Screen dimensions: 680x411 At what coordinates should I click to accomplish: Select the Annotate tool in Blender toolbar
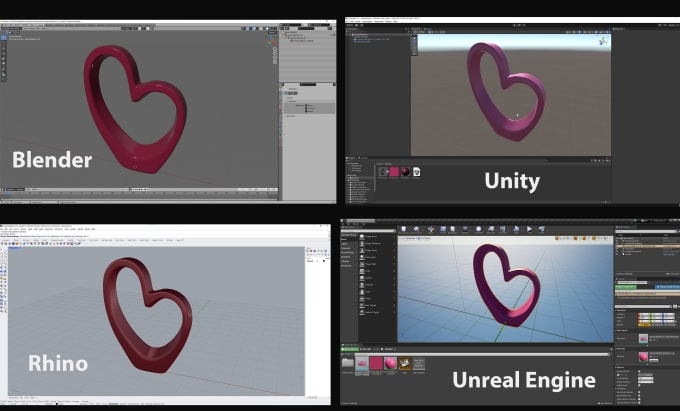(x=3, y=69)
